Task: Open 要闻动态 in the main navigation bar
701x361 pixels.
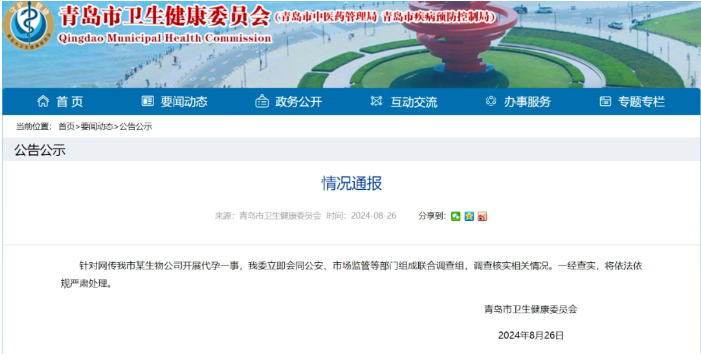Action: [184, 102]
